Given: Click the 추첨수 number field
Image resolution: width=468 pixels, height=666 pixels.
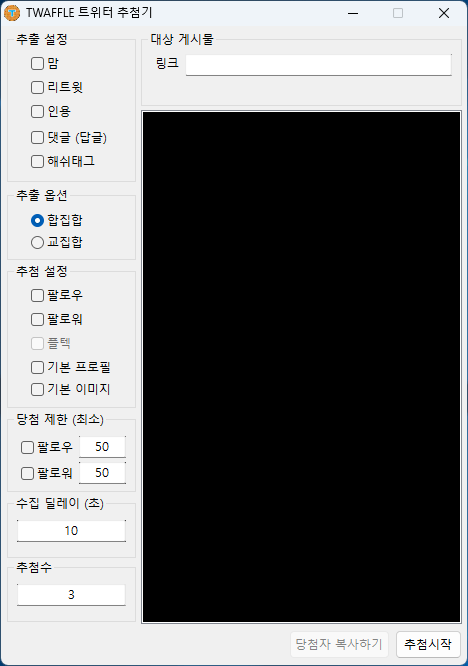Looking at the screenshot, I should click(x=71, y=595).
